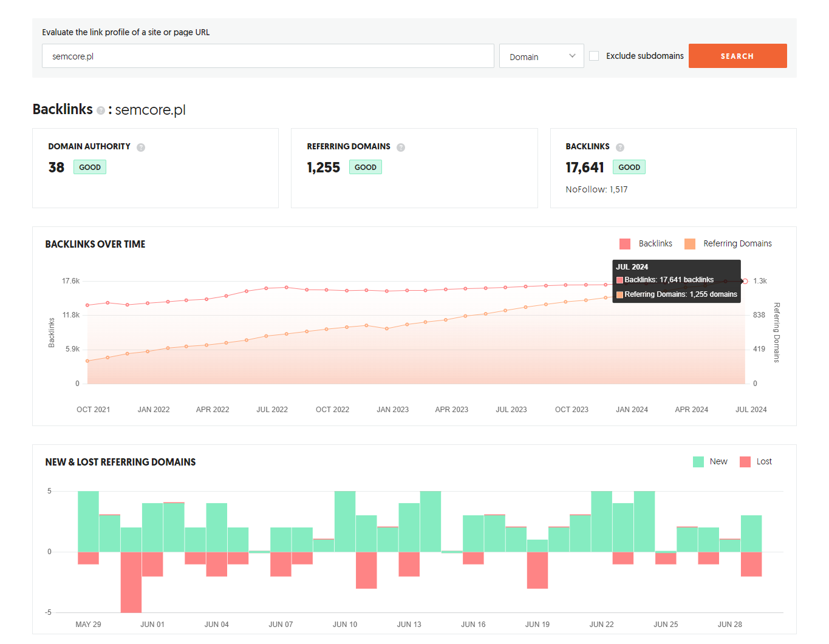Click GOOD badge next to 1,255

[x=366, y=167]
